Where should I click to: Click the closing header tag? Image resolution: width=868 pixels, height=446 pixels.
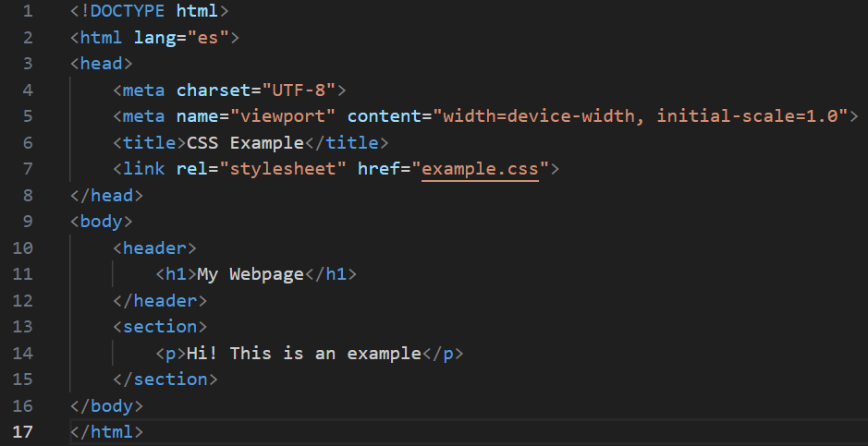(160, 301)
